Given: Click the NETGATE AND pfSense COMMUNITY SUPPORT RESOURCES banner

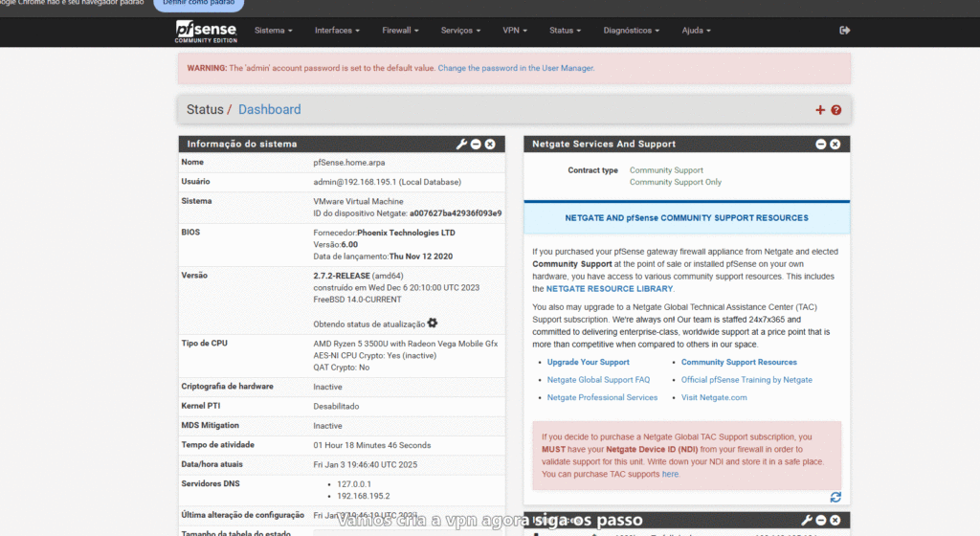Looking at the screenshot, I should point(686,218).
